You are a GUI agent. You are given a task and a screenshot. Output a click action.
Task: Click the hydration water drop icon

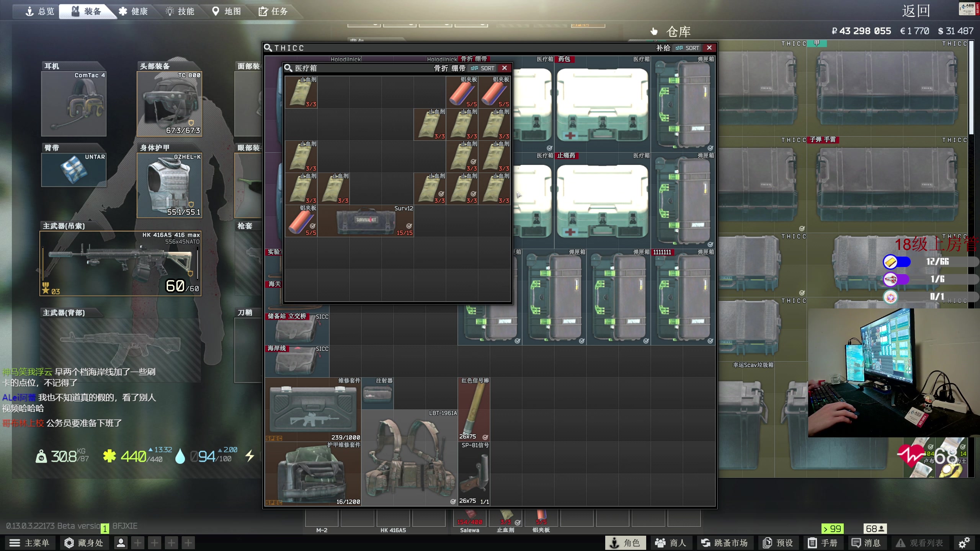click(x=180, y=456)
